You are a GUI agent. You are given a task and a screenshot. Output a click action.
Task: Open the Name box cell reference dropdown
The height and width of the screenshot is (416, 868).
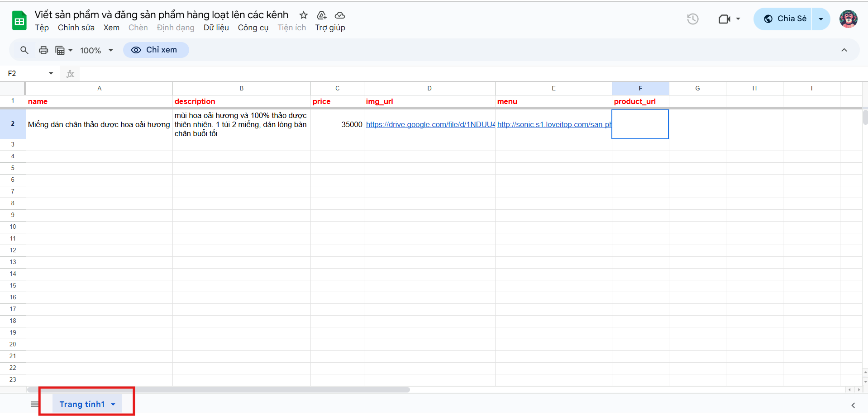[x=51, y=73]
